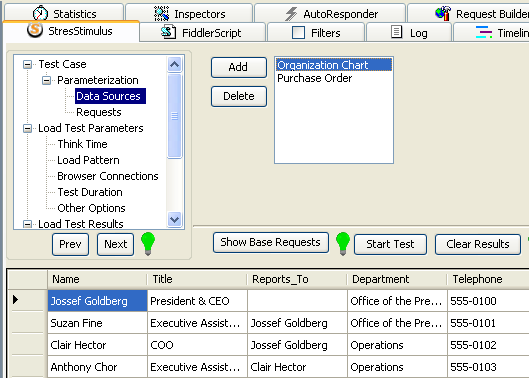Click green light bulb beside Start Test
Screen dimensions: 529x378
click(343, 244)
